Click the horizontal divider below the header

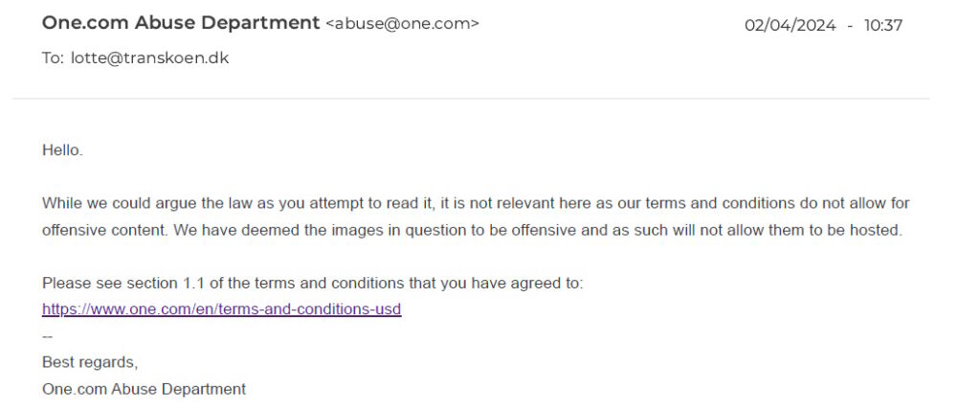click(471, 99)
